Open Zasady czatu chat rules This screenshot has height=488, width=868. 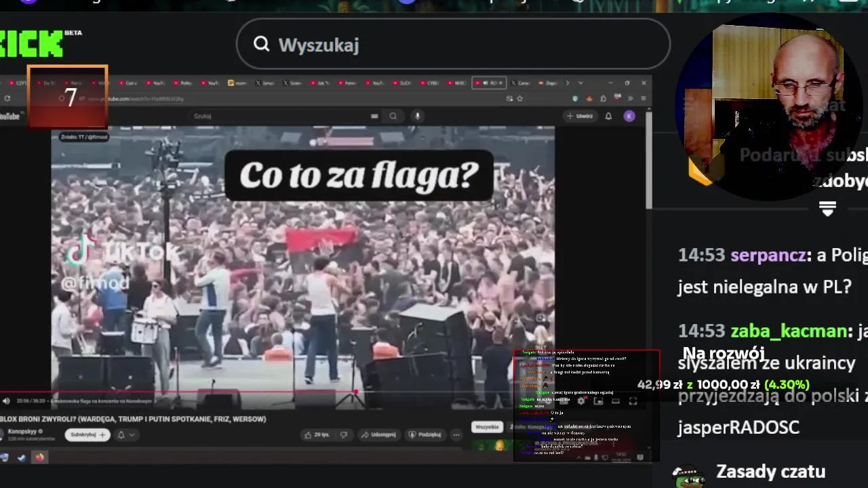(770, 471)
